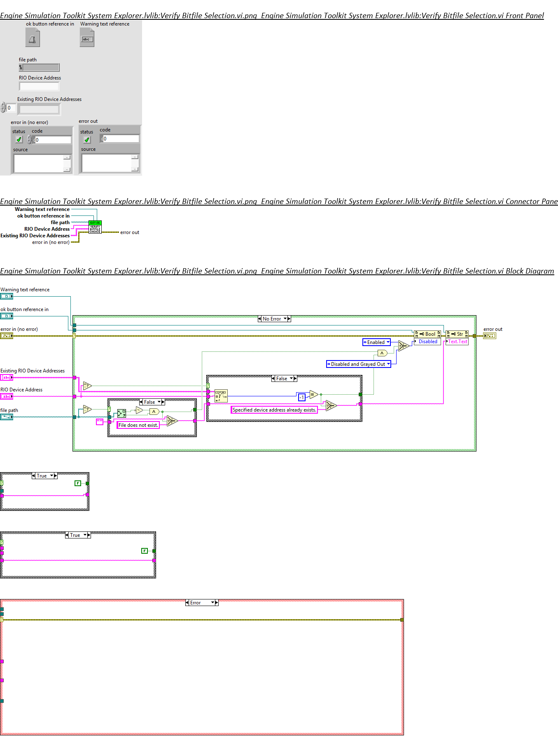
Task: Click Select node beside 'File does not exist.'
Action: [172, 421]
